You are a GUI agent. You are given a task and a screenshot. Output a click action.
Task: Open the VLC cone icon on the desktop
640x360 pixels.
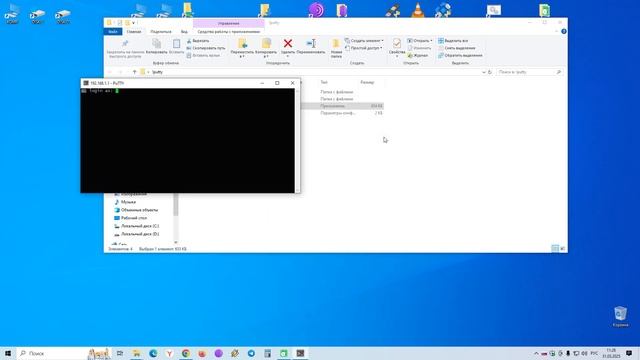coord(417,10)
